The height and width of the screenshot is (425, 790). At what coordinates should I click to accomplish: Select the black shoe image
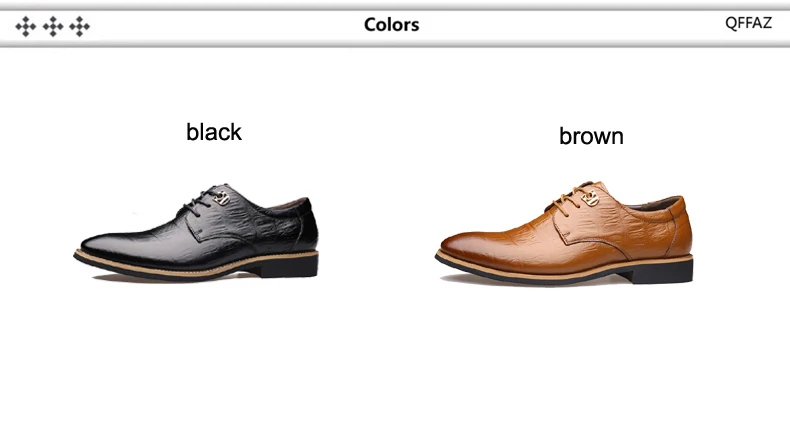196,233
